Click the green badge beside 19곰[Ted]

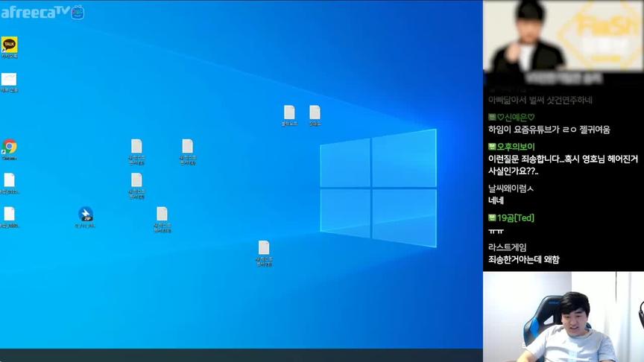[492, 217]
